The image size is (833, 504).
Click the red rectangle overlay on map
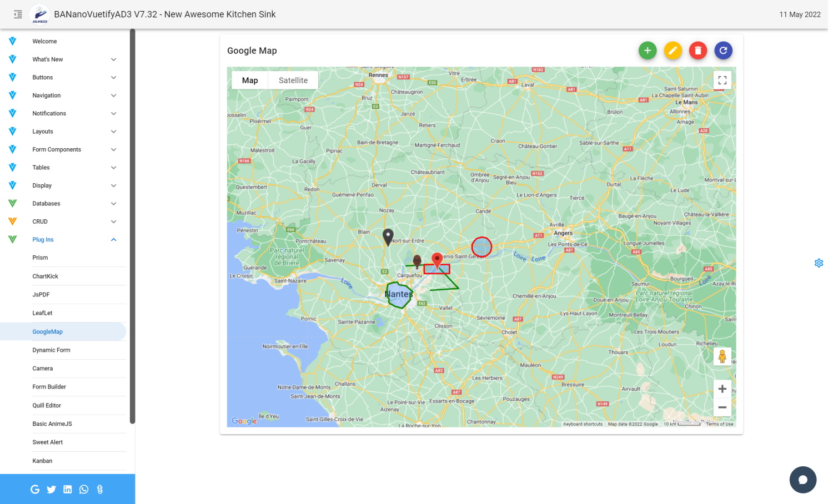[x=436, y=269]
